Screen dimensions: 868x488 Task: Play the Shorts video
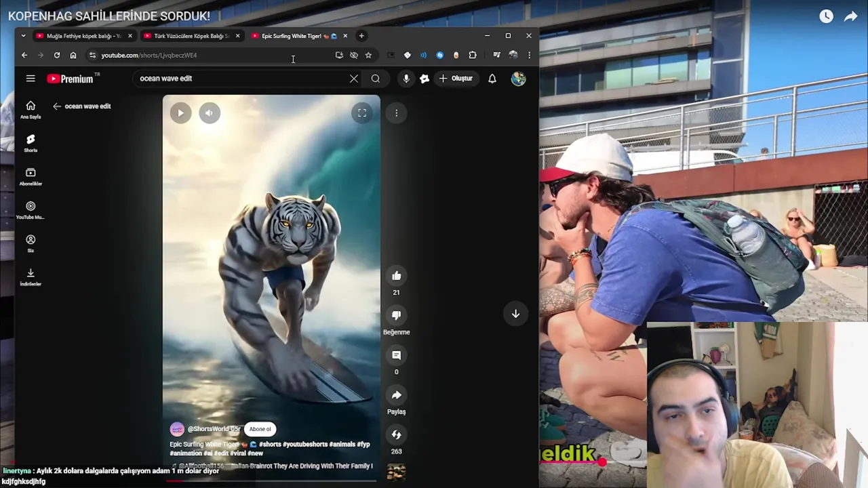click(x=180, y=113)
